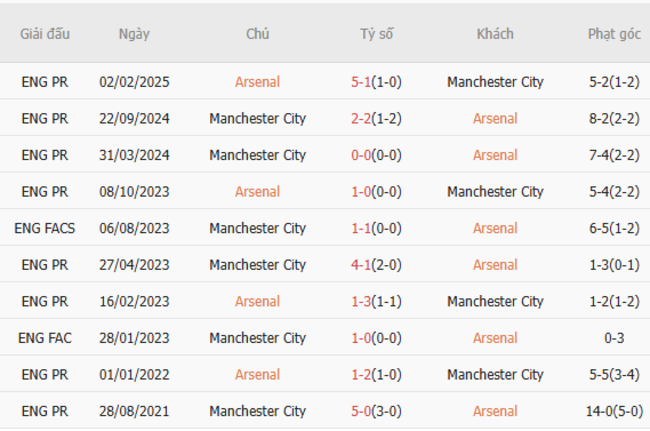This screenshot has height=431, width=650.
Task: Click the Giải đấu column header
Action: (x=45, y=34)
